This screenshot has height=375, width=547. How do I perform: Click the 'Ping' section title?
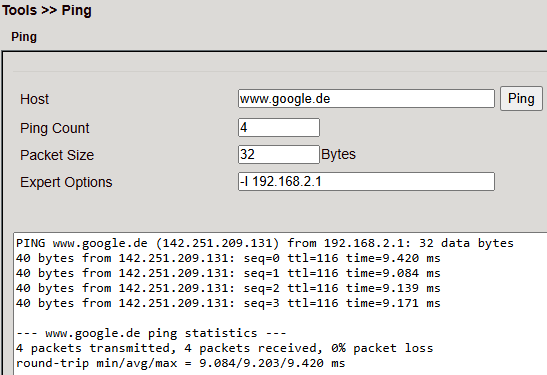point(24,37)
